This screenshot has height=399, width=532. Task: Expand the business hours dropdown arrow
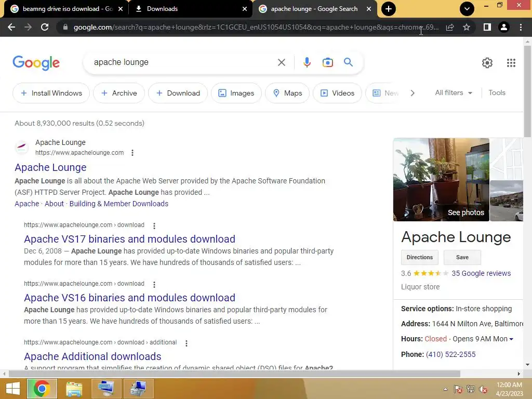pyautogui.click(x=511, y=339)
